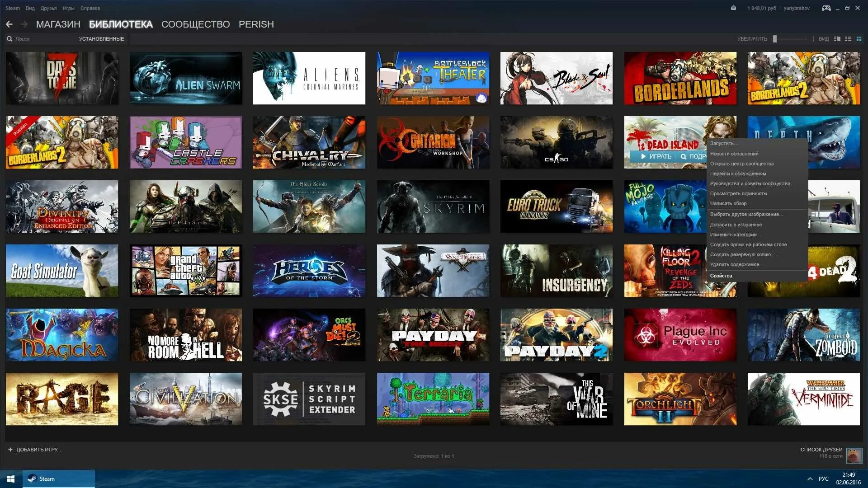This screenshot has width=868, height=488.
Task: Open the УСТАНОВЛЕННЫЕ filter dropdown
Action: (101, 39)
